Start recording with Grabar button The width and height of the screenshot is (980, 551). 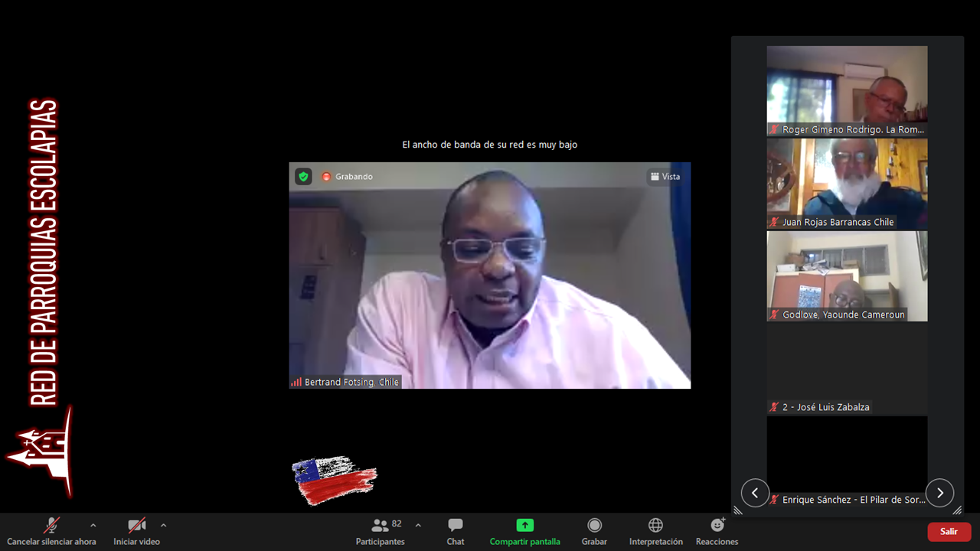594,531
